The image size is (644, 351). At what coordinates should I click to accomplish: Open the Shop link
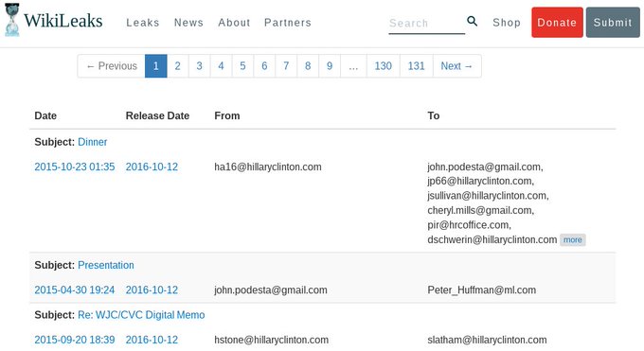507,23
